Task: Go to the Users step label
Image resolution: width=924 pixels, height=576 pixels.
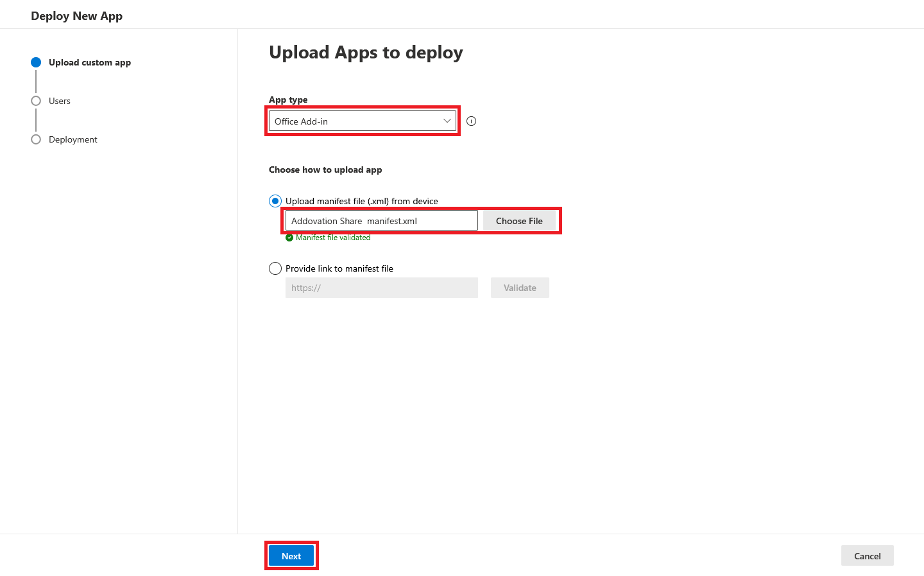Action: 60,101
